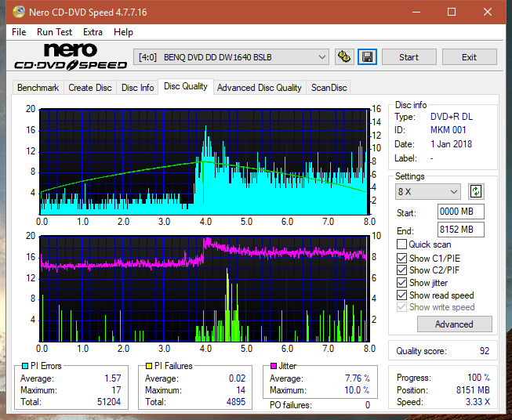Minimize the Nero CD-DVD Speed window
Image resolution: width=512 pixels, height=420 pixels.
(x=416, y=12)
